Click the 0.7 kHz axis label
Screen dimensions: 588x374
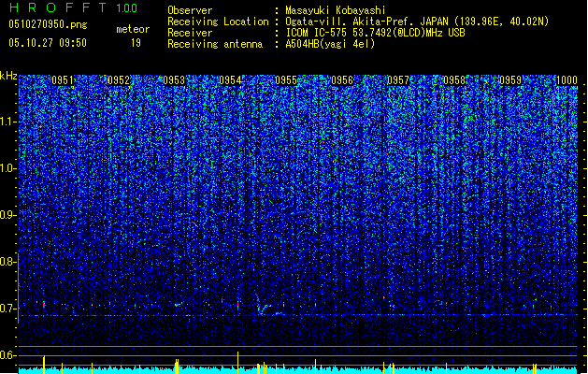tap(8, 309)
